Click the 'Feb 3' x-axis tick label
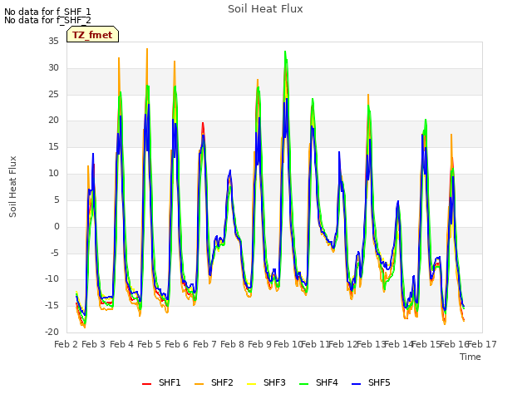 [x=94, y=344]
